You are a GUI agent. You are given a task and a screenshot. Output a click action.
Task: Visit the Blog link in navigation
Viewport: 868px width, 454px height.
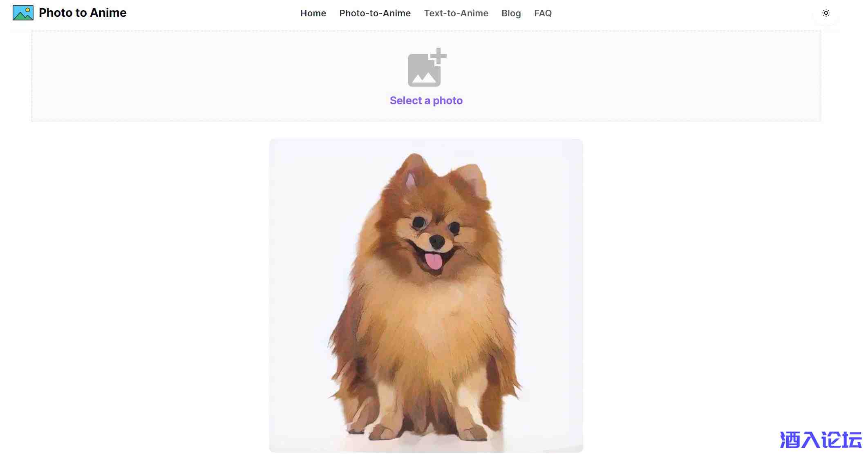[x=511, y=13]
